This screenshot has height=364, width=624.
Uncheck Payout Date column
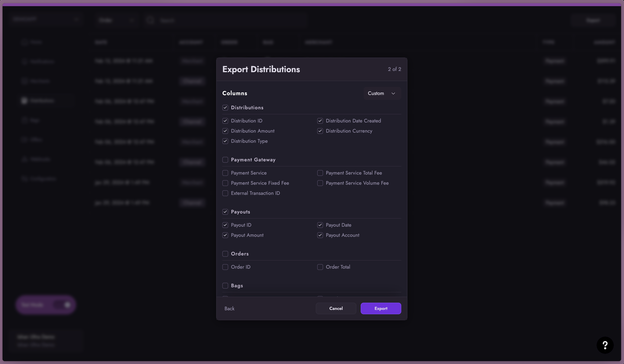(x=320, y=225)
